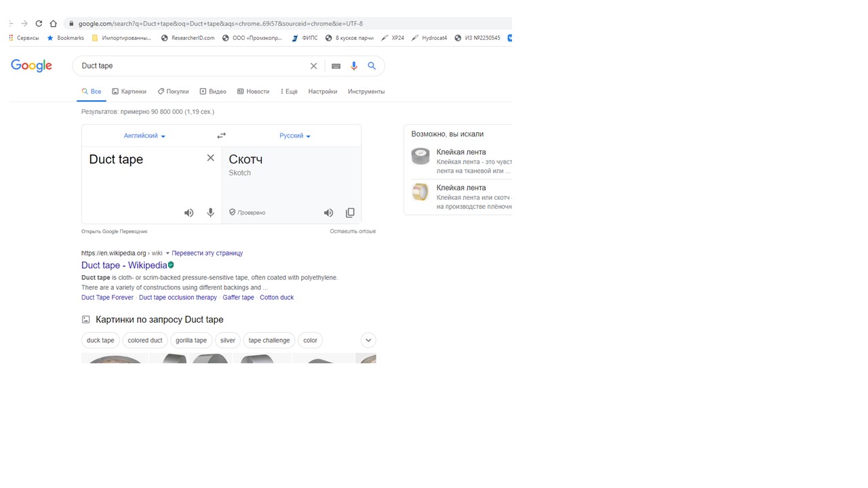This screenshot has width=868, height=488.
Task: Open the Hydrocat4 bookmark
Action: tap(430, 38)
